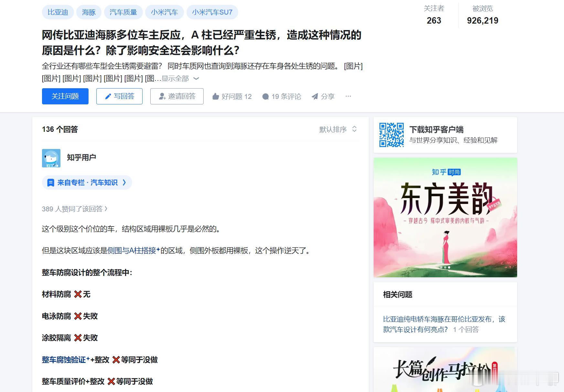Click the QR code image
This screenshot has height=392, width=564.
tap(391, 135)
